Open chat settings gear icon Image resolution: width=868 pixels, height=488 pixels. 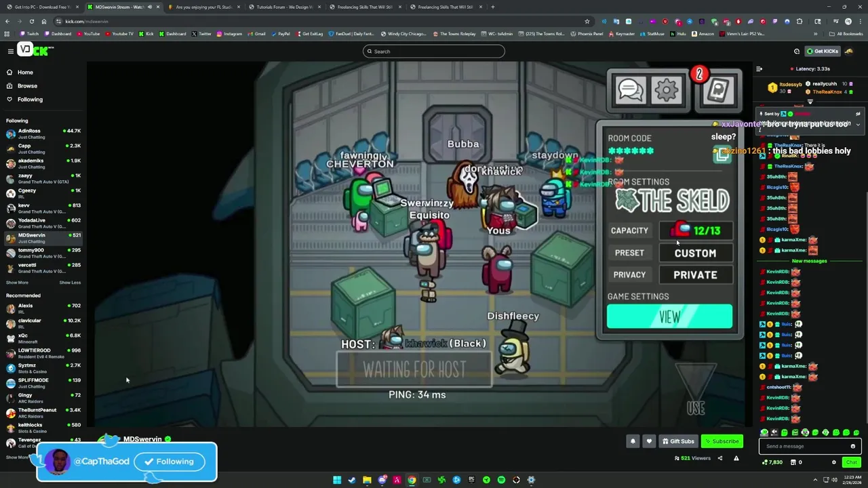coord(834,462)
